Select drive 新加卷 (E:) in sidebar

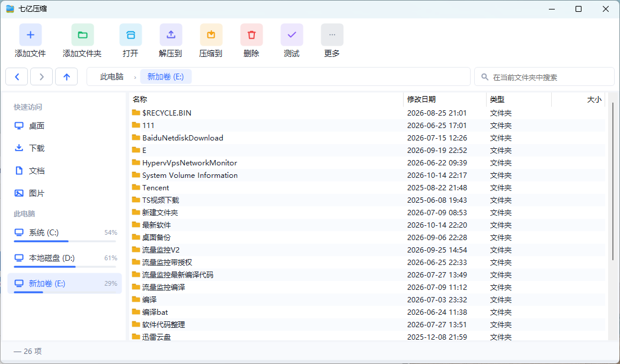(x=65, y=284)
